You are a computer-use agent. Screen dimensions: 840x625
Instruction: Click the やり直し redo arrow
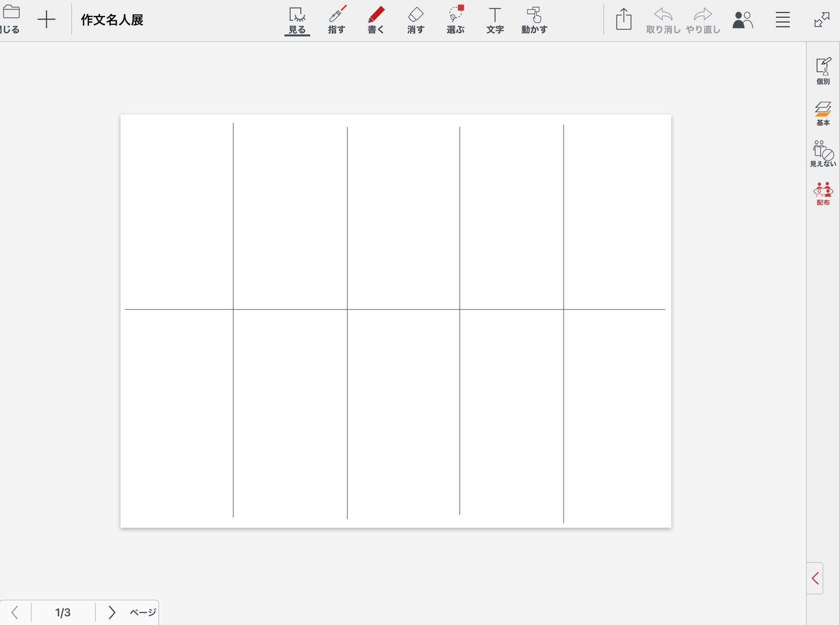703,21
